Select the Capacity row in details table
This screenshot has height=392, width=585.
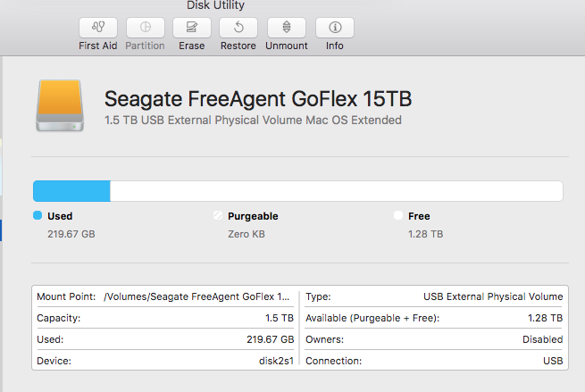165,318
